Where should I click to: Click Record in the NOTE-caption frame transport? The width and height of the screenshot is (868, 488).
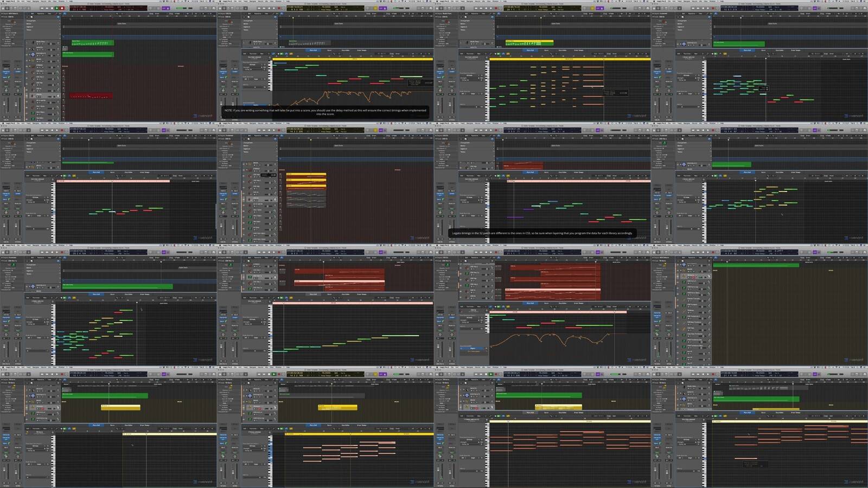[279, 8]
